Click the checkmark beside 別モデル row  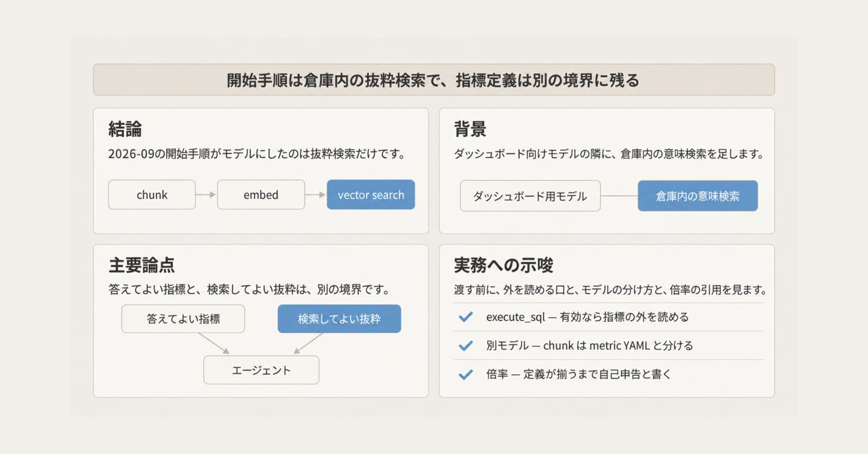click(466, 346)
